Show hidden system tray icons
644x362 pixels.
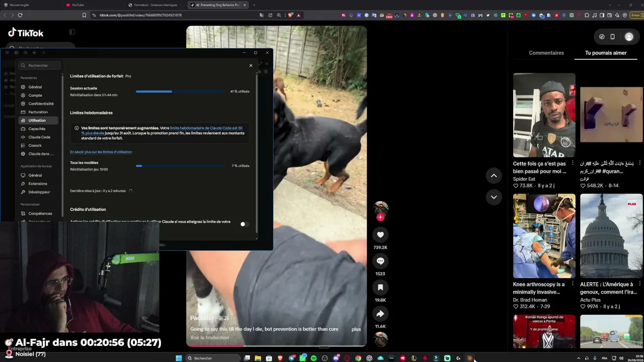click(x=578, y=358)
